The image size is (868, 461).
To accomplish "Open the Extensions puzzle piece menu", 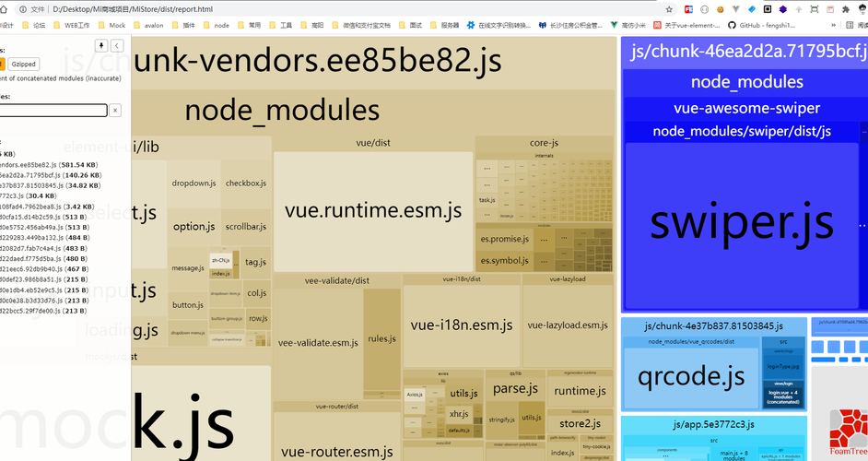I will (x=845, y=9).
